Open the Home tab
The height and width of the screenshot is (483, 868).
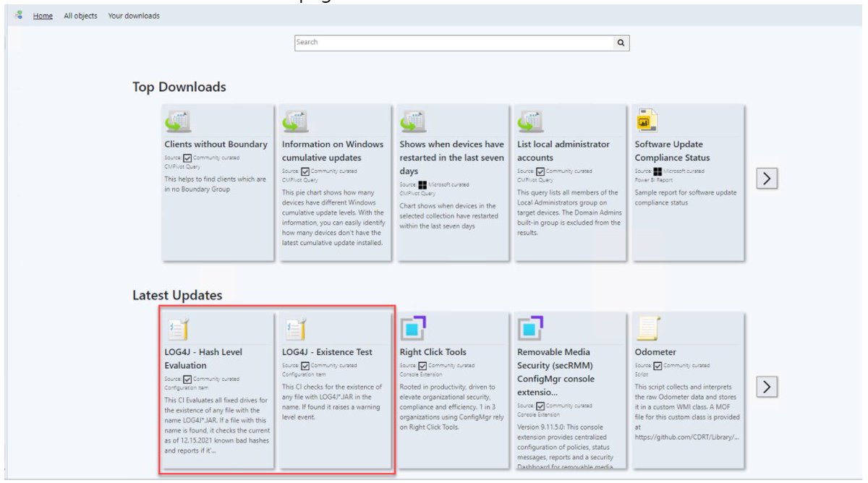pyautogui.click(x=43, y=16)
